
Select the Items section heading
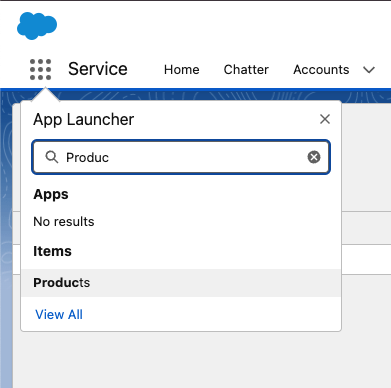[52, 251]
